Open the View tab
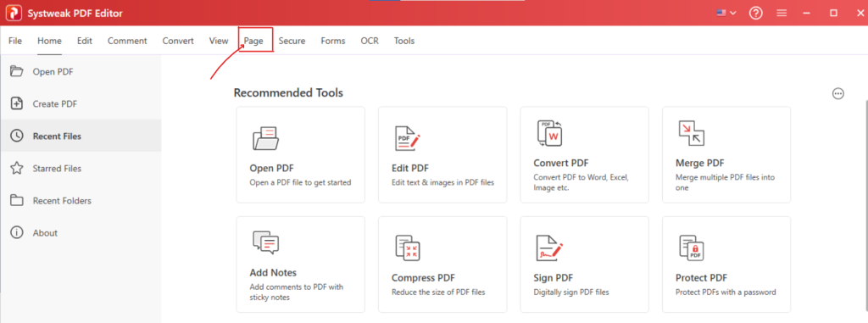The width and height of the screenshot is (868, 323). 219,41
